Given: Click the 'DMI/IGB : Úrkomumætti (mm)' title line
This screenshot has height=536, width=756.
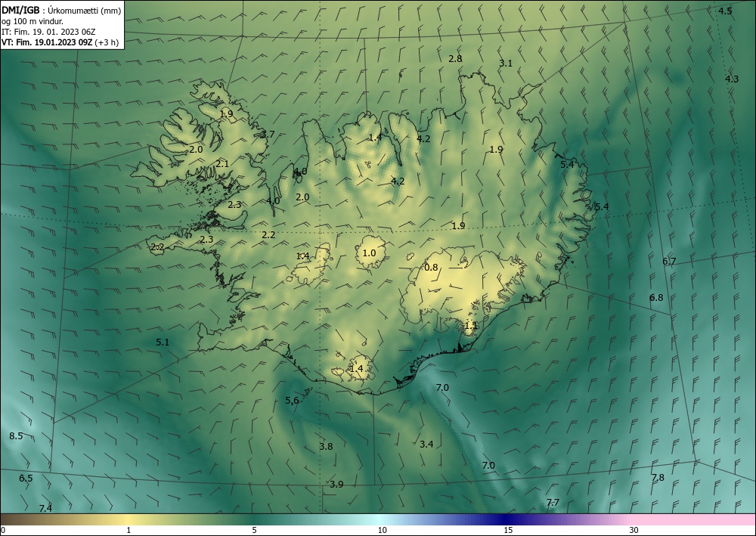Looking at the screenshot, I should coord(61,10).
